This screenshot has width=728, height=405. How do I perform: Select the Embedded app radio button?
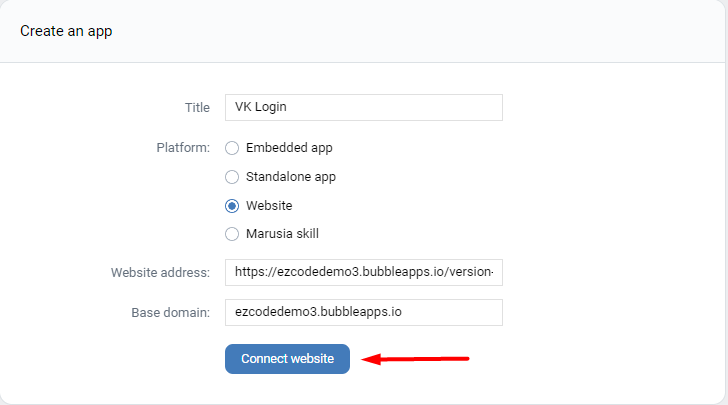click(x=232, y=148)
